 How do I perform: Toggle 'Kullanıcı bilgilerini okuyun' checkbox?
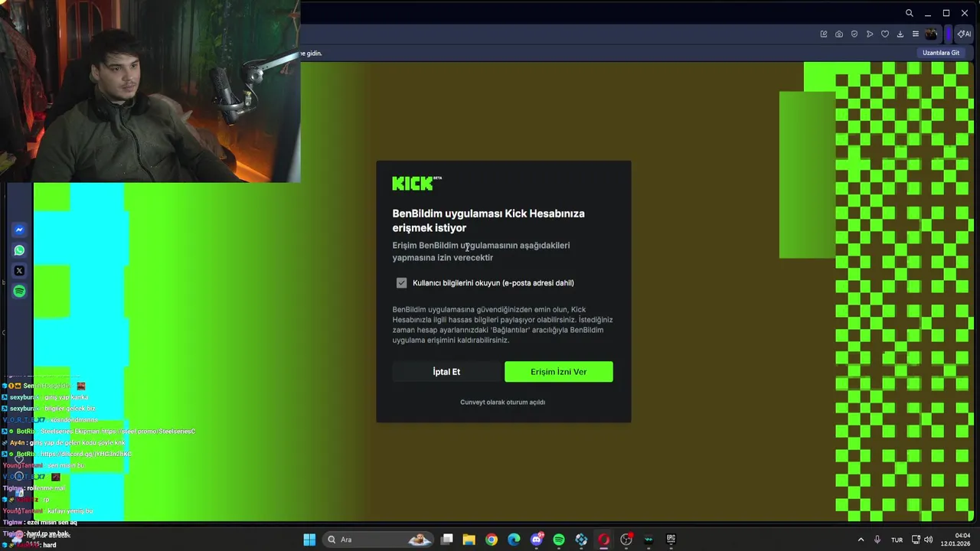coord(401,283)
